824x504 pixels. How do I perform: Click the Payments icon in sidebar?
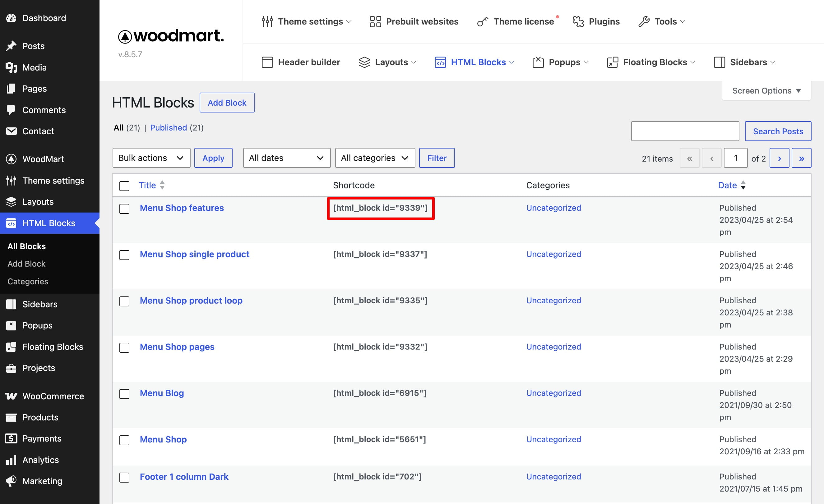(11, 438)
